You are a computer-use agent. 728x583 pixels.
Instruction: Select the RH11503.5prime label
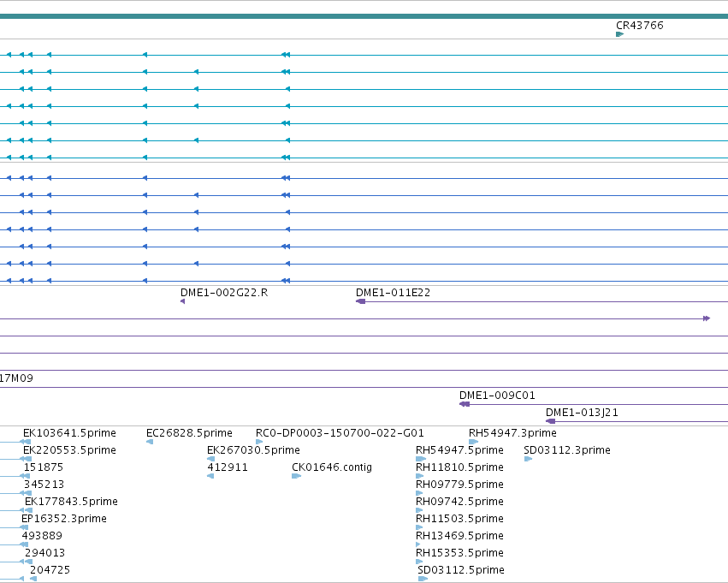coord(459,519)
